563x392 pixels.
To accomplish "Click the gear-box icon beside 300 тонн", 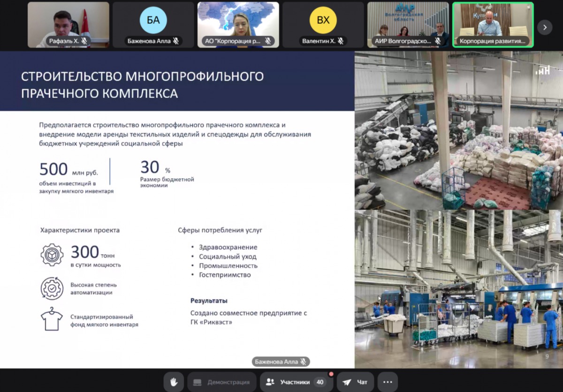I will coord(52,255).
